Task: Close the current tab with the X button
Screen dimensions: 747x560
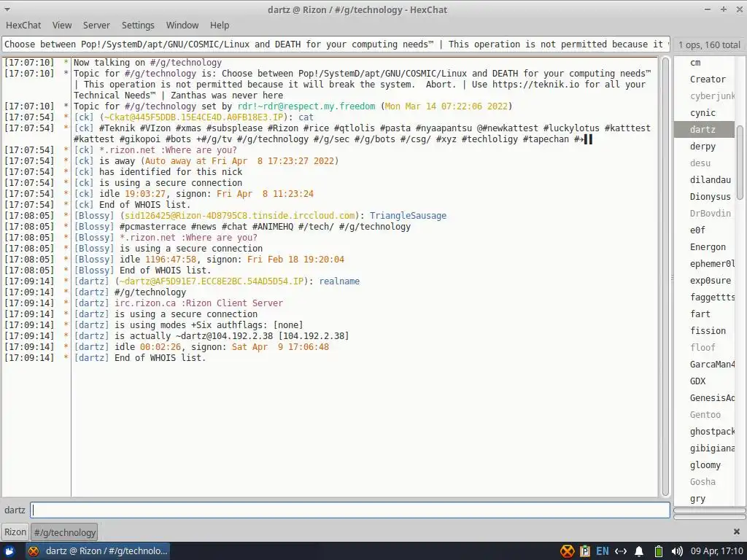Action: tap(737, 532)
